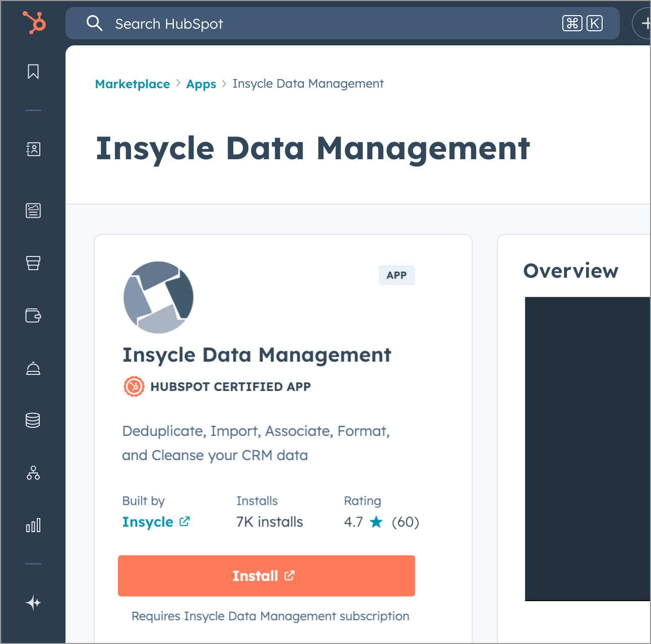Select the Data Management database icon
651x644 pixels.
(x=33, y=420)
